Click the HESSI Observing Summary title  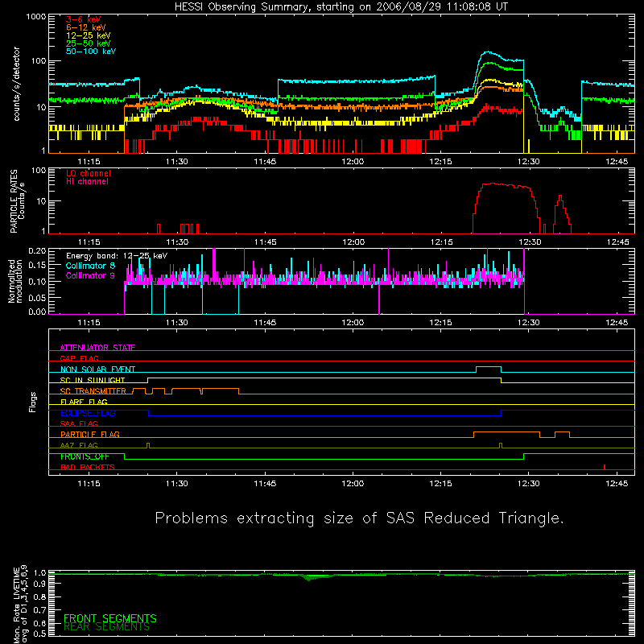click(341, 6)
